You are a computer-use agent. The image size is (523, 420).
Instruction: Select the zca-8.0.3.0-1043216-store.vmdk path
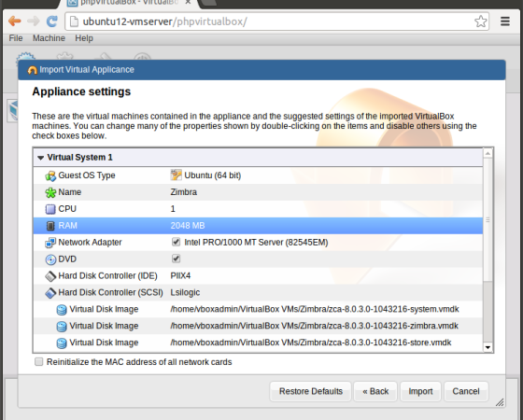click(311, 343)
